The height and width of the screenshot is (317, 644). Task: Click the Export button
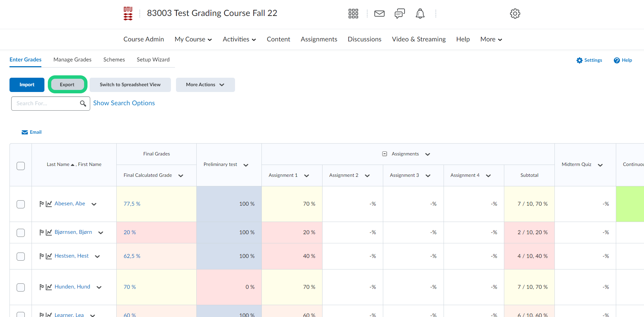click(67, 85)
